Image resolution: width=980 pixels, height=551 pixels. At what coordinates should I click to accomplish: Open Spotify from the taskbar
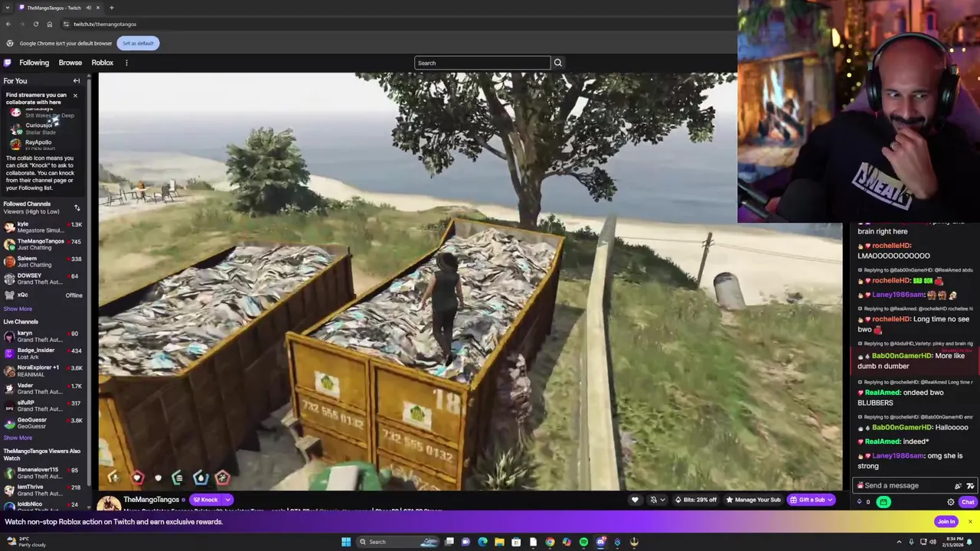point(583,542)
